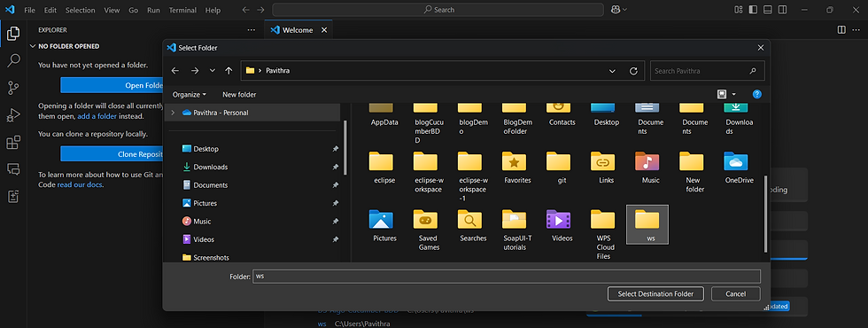868x328 pixels.
Task: Follow the 'read our docs' link
Action: point(80,185)
